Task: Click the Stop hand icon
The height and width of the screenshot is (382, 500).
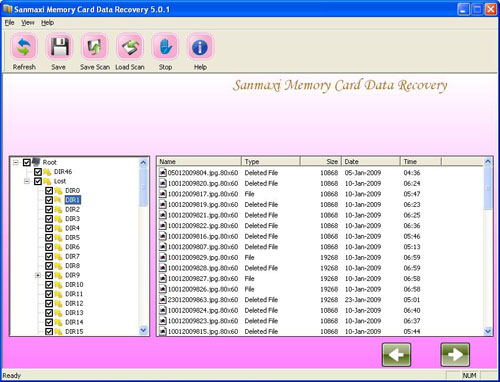Action: [x=165, y=47]
